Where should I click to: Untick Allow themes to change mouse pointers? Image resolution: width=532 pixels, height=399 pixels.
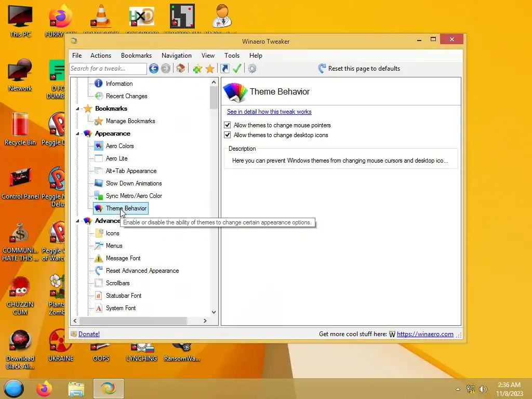tap(228, 125)
